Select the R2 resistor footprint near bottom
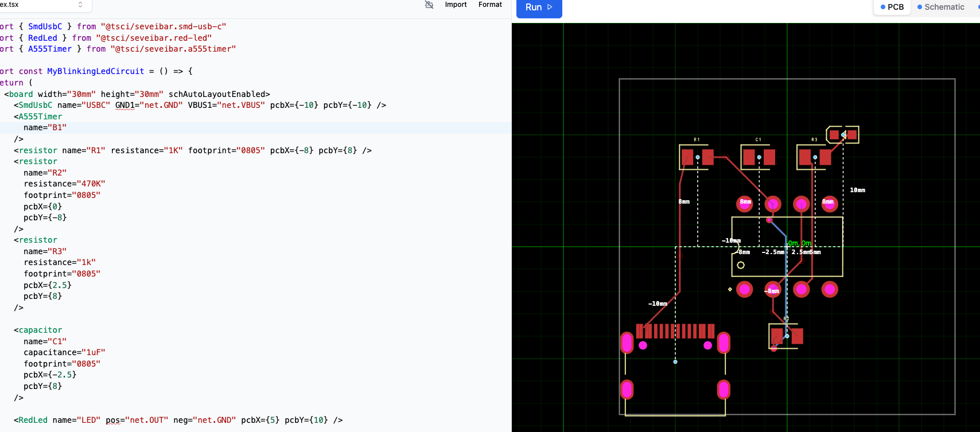This screenshot has width=980, height=432. [786, 336]
